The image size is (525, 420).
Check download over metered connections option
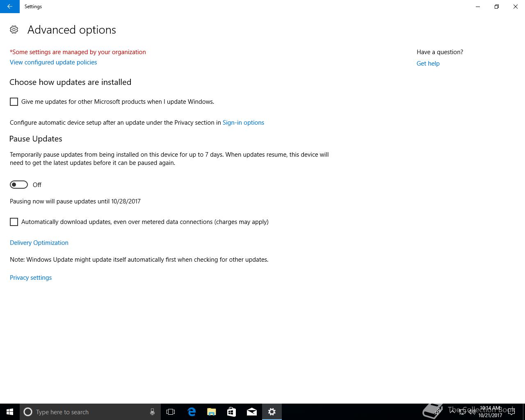coord(14,222)
